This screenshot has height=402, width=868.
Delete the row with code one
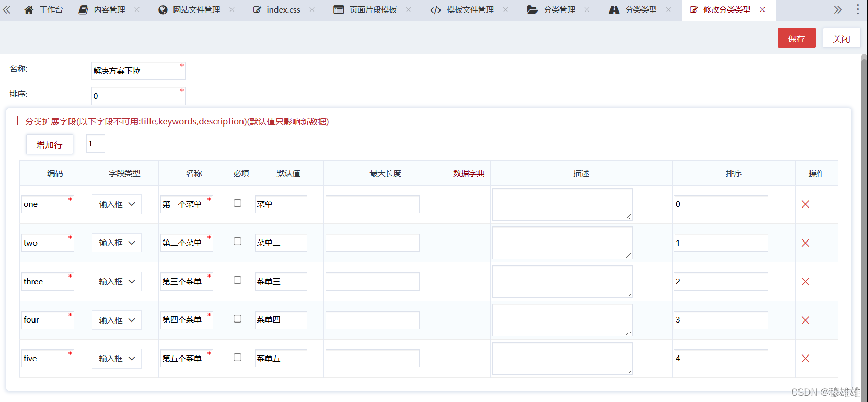click(x=805, y=204)
